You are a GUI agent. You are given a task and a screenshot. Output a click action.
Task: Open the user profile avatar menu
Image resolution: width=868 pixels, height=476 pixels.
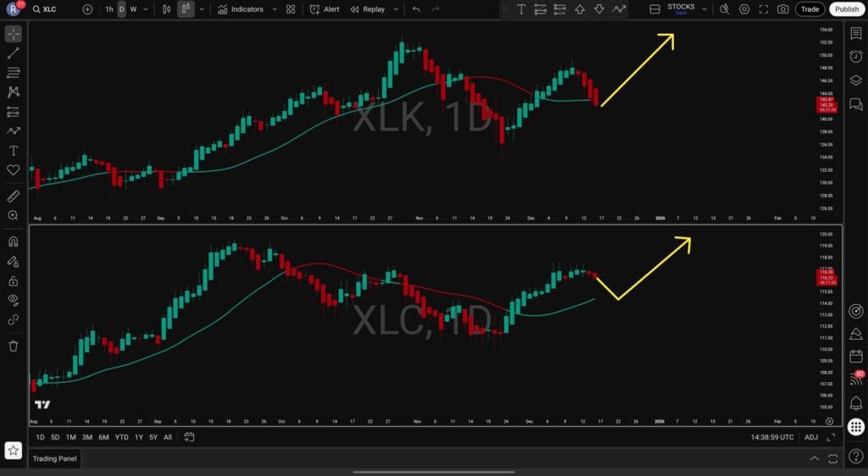[14, 8]
